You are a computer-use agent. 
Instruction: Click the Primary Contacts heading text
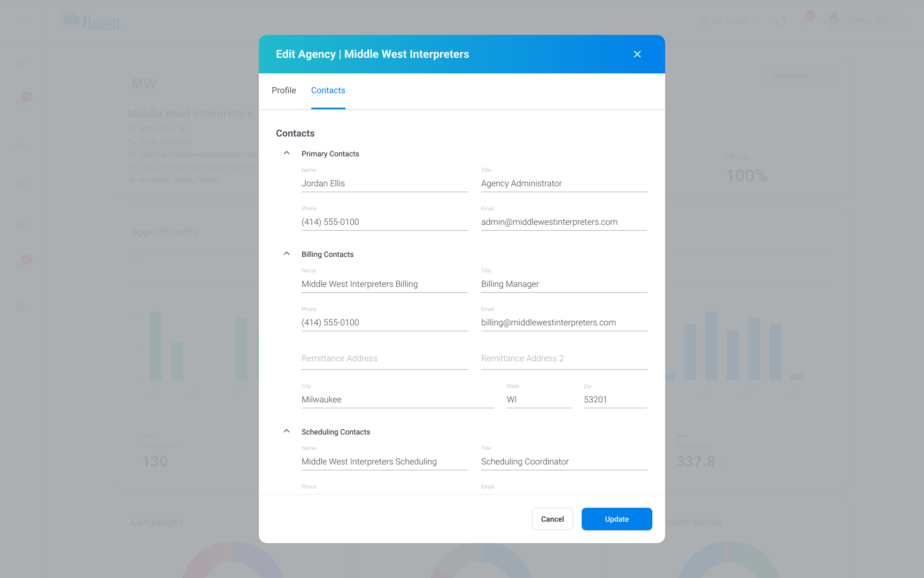[330, 154]
